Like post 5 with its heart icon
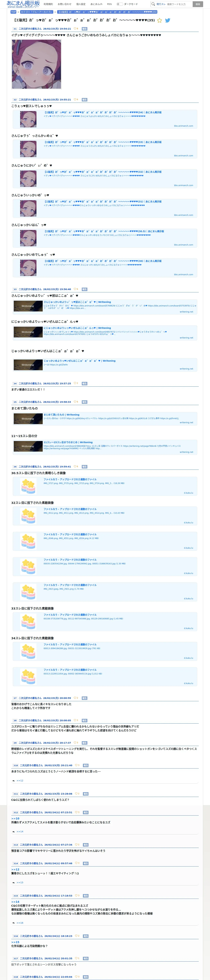This screenshot has height=980, width=210. pos(75,402)
